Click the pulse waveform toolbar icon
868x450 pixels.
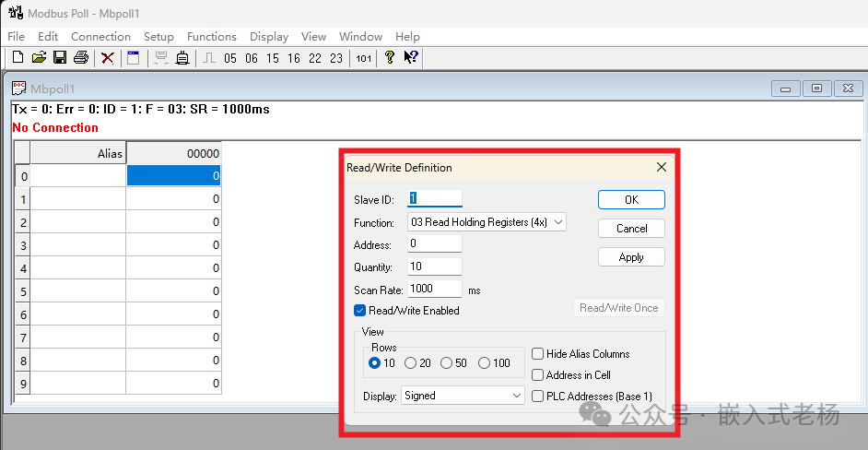click(x=208, y=58)
